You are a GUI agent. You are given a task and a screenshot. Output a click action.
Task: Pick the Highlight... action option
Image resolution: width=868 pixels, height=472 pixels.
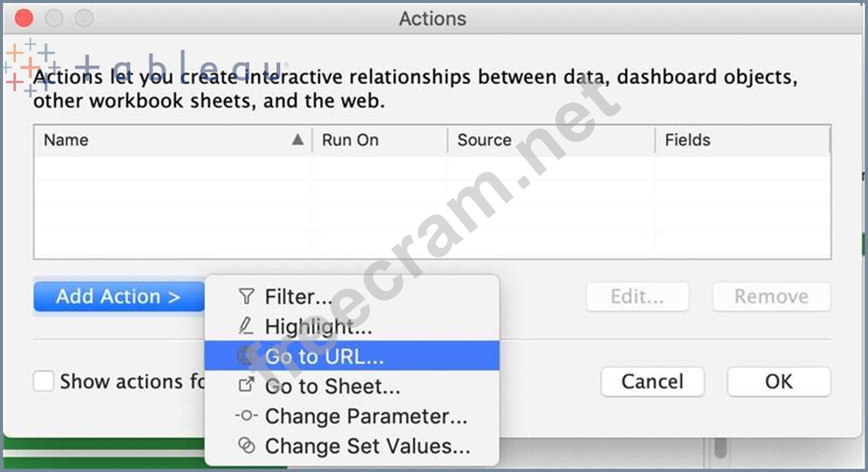pos(318,326)
